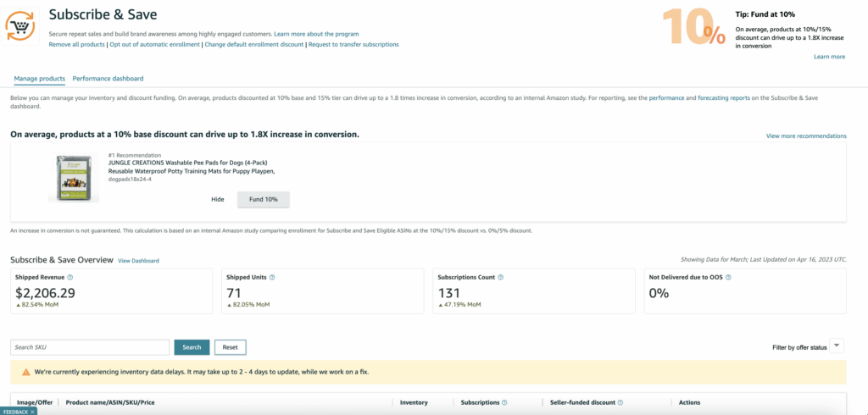
Task: Click the Not Delivered due to OOS info icon
Action: tap(728, 278)
